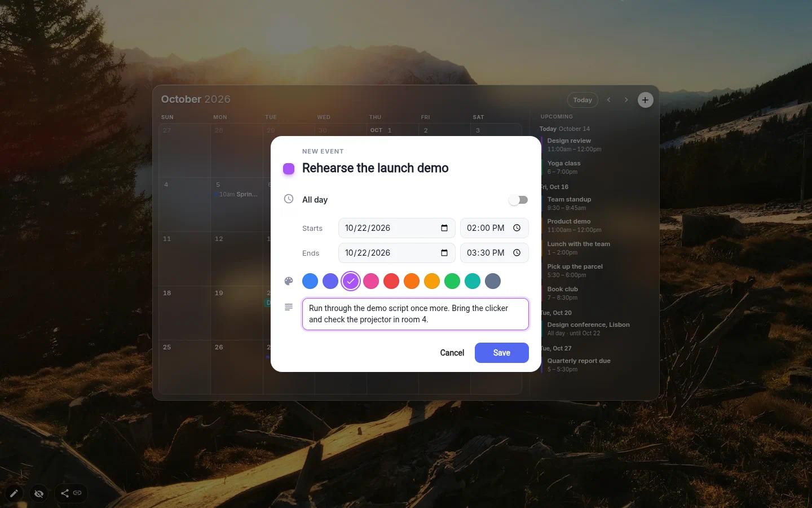Open the end time clock picker icon
The image size is (812, 508).
[517, 253]
